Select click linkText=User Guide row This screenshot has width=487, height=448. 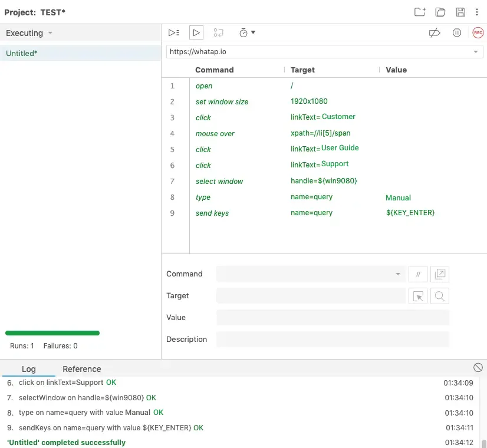(324, 149)
